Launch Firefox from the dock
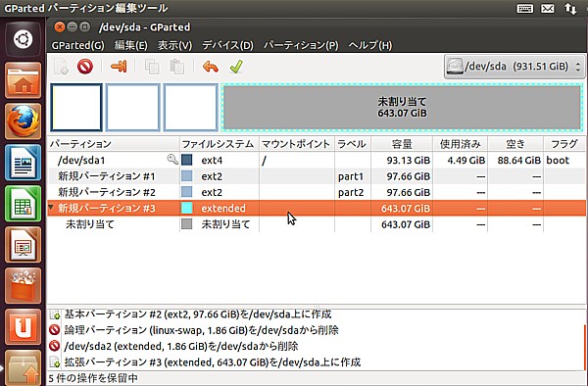The width and height of the screenshot is (588, 386). (24, 121)
